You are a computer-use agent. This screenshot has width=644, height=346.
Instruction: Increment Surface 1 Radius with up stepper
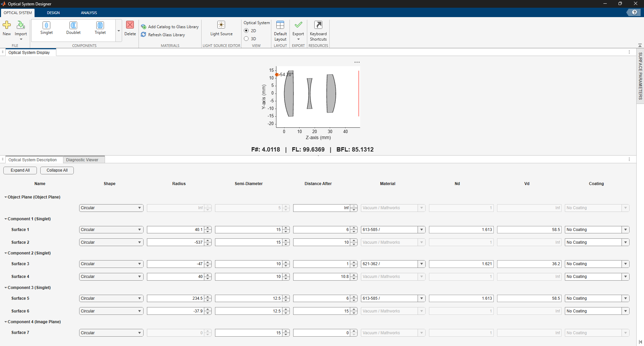coord(208,228)
